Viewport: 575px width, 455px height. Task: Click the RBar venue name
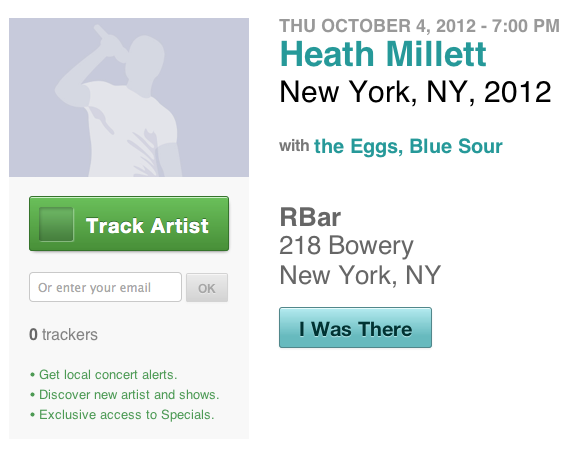[x=310, y=217]
